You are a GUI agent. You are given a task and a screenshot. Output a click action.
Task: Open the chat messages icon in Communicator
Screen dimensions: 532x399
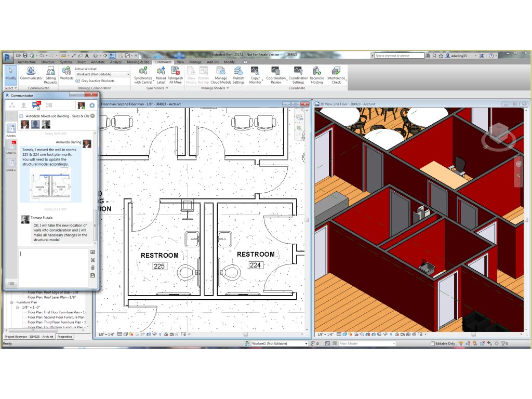pyautogui.click(x=36, y=105)
